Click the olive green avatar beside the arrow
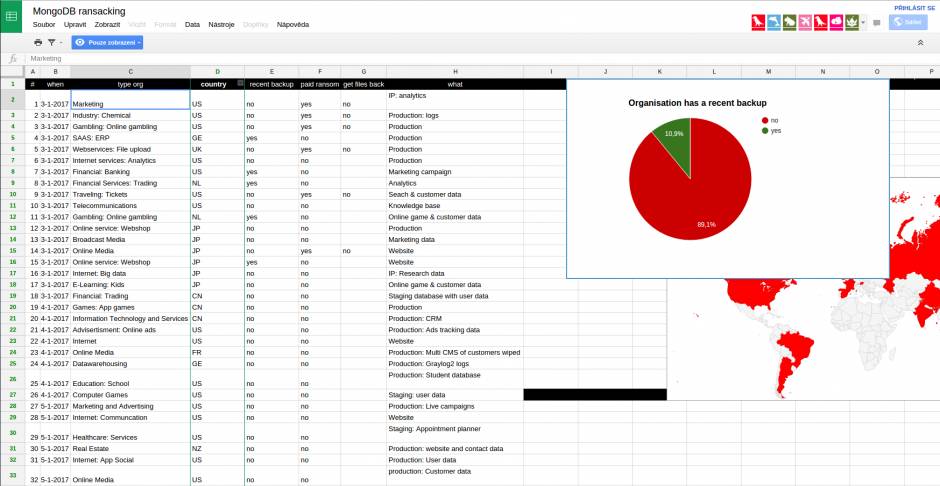940x486 pixels. coord(852,23)
